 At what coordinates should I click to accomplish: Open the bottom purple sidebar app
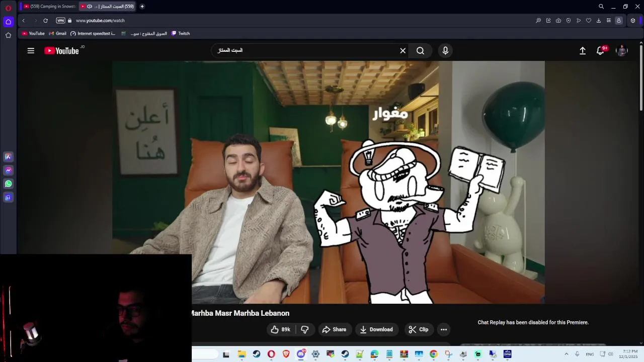8,198
